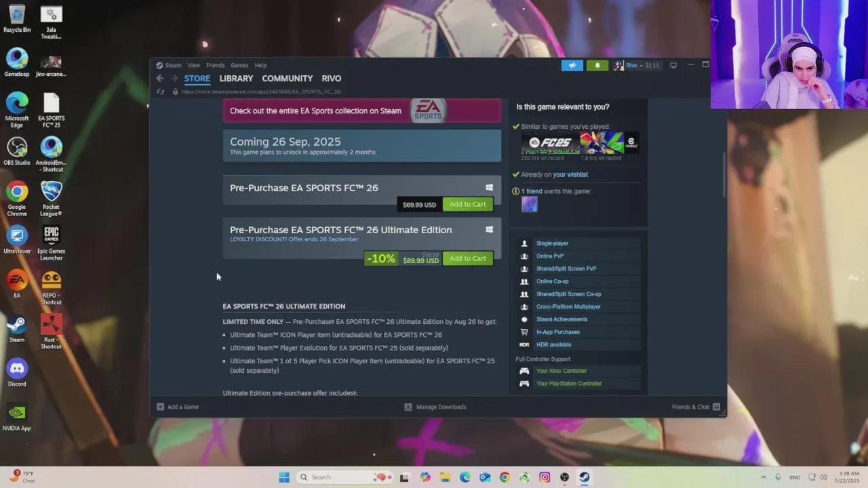Screen dimensions: 868x488
Task: Open the 'your wishlist' link
Action: point(570,174)
